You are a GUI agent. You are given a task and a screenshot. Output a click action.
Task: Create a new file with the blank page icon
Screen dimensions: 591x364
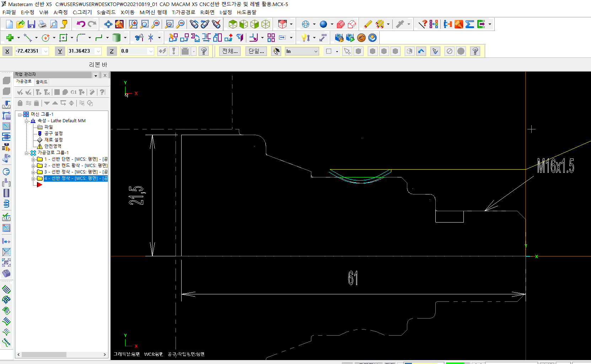tap(10, 24)
